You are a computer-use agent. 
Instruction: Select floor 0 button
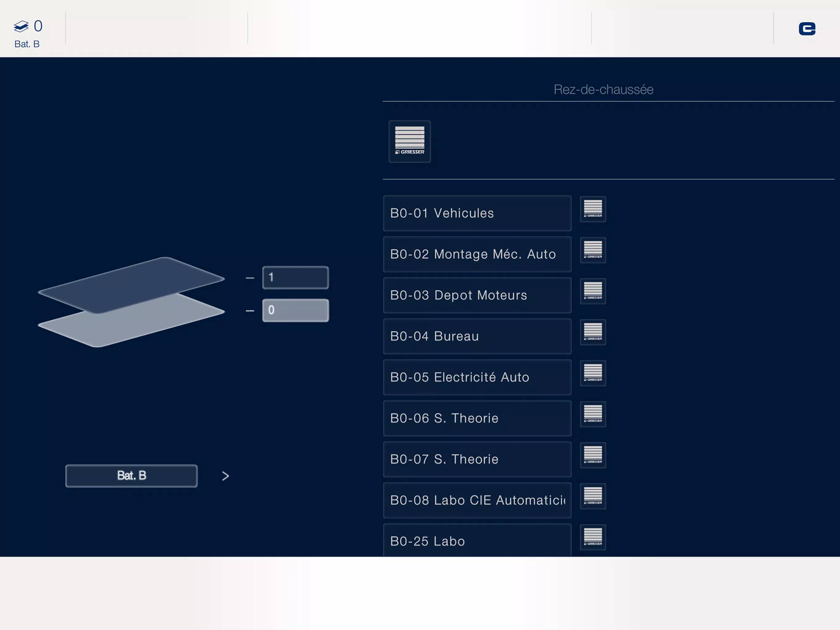point(295,310)
